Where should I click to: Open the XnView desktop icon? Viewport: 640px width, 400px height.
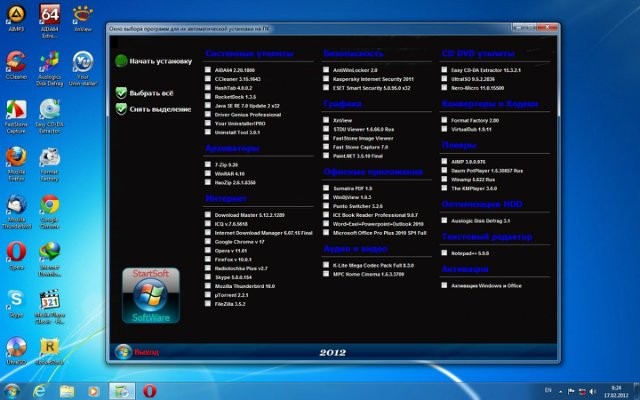(83, 18)
